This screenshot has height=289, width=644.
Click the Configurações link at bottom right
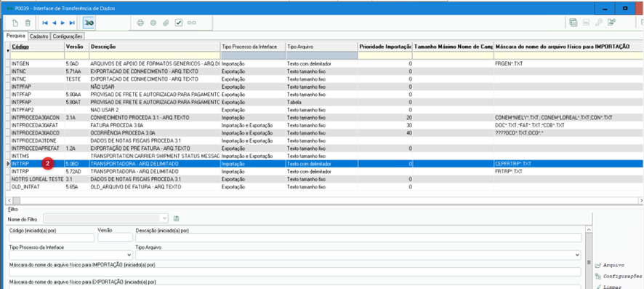(618, 277)
